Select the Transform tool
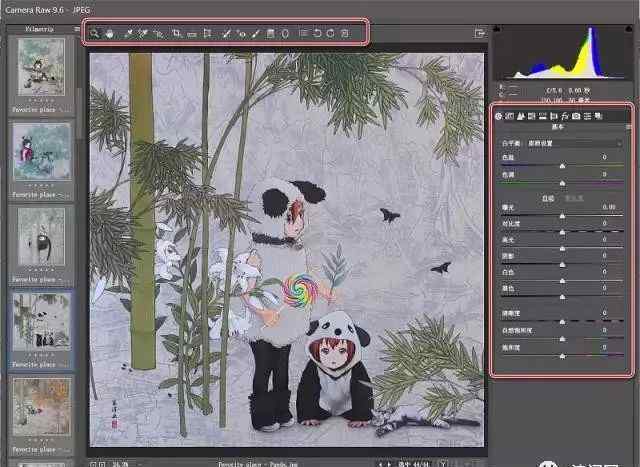Screen dimensions: 640x467 (207, 33)
